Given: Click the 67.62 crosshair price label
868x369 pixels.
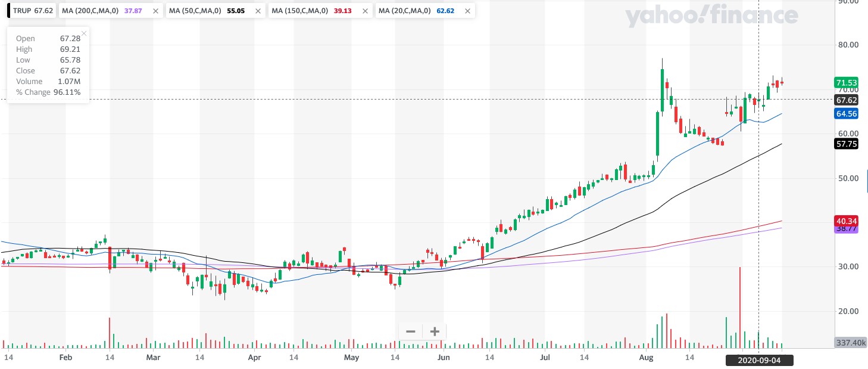Looking at the screenshot, I should [x=846, y=100].
